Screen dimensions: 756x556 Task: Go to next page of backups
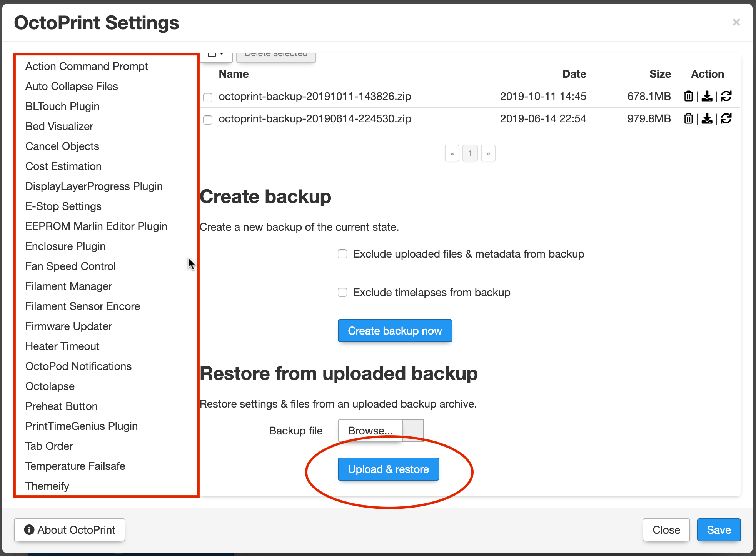coord(488,153)
